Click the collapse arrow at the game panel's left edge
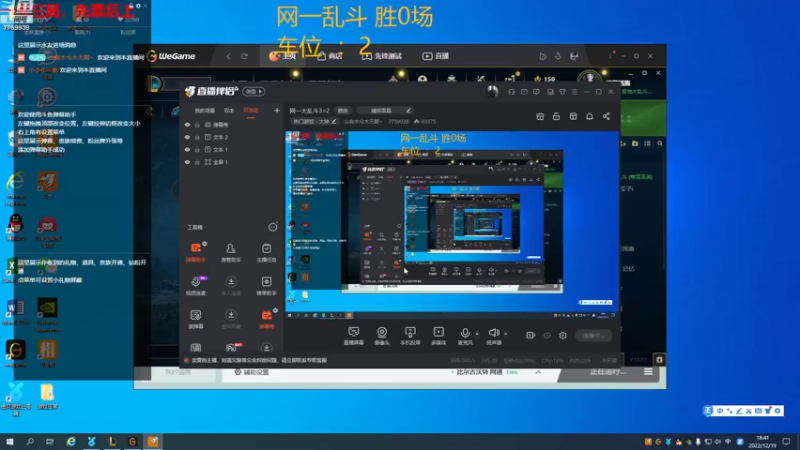This screenshot has height=450, width=800. (149, 111)
